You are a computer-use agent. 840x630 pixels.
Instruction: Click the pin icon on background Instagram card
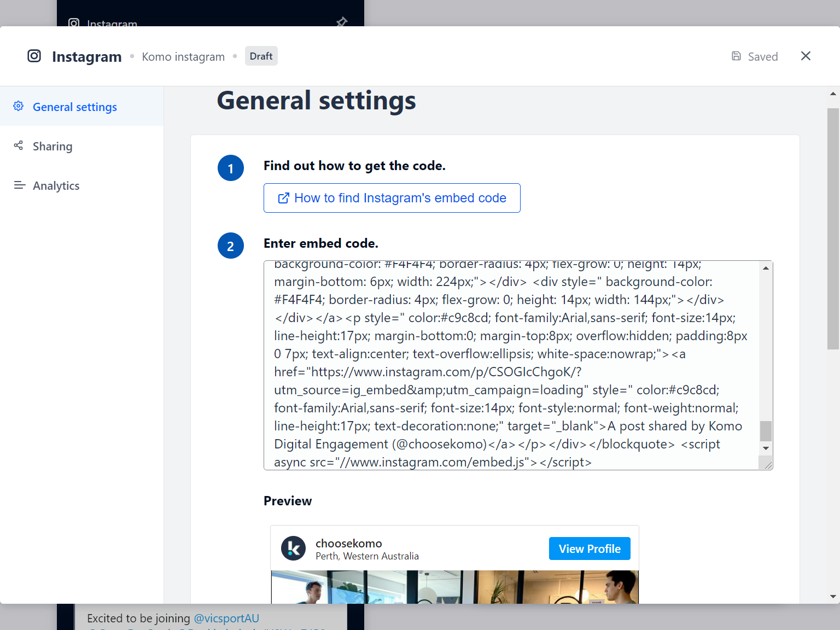coord(342,21)
